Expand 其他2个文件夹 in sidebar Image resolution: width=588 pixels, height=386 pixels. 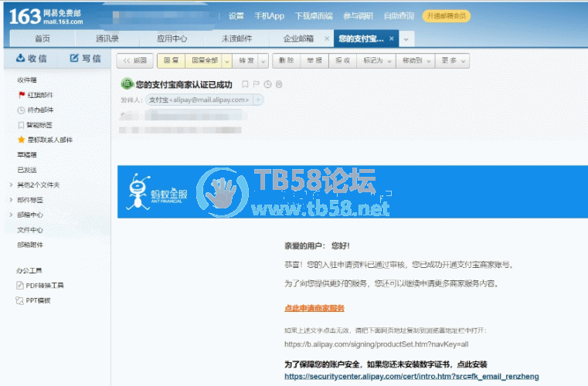point(11,185)
